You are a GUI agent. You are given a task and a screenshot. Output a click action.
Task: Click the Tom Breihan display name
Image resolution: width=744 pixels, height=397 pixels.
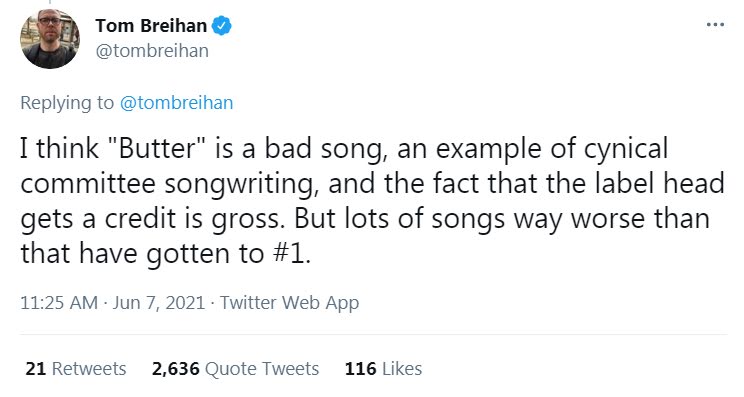tap(151, 26)
